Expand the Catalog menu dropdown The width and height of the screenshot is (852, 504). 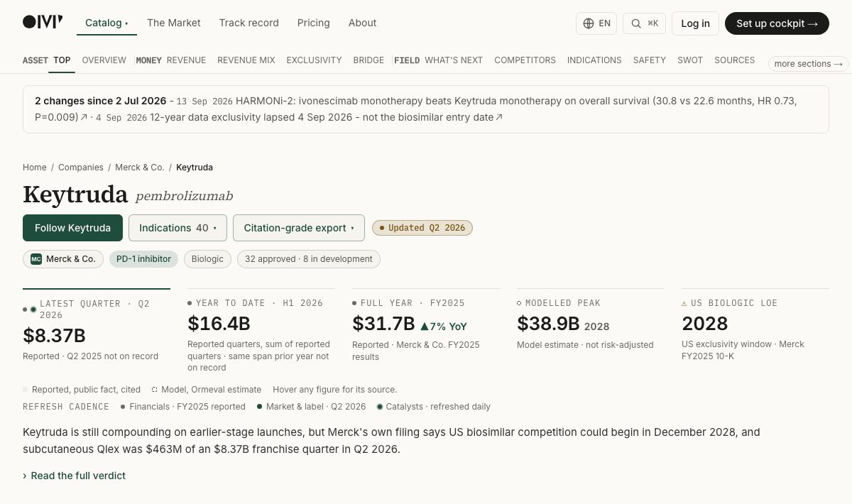tap(106, 23)
